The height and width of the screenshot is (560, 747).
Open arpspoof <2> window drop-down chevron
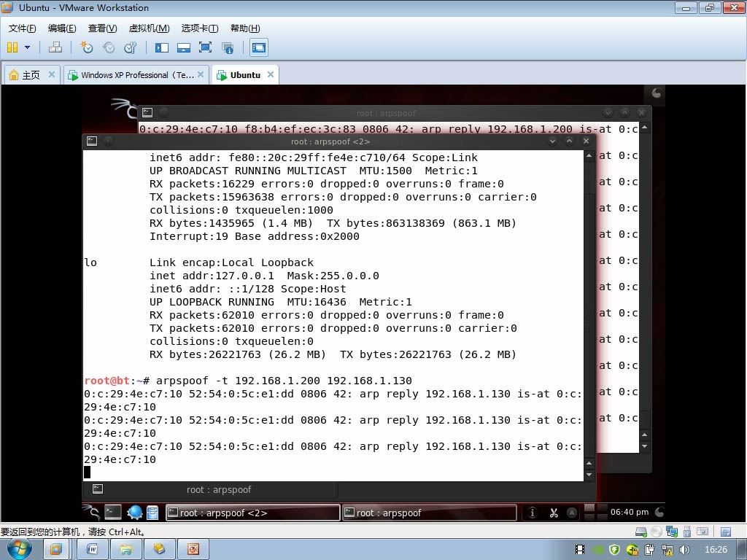click(x=552, y=141)
